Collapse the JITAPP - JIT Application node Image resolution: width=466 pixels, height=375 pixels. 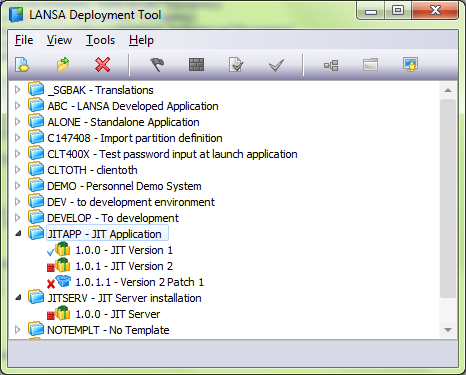[18, 234]
